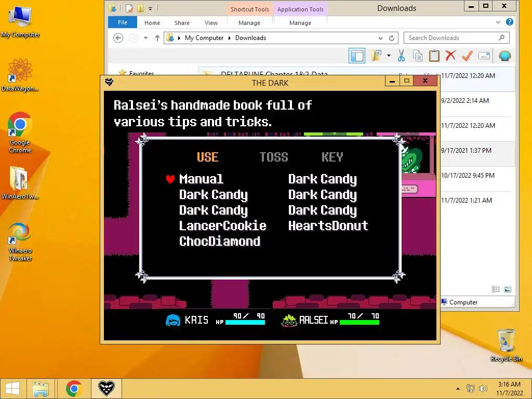Open the File tab in Explorer

click(123, 22)
